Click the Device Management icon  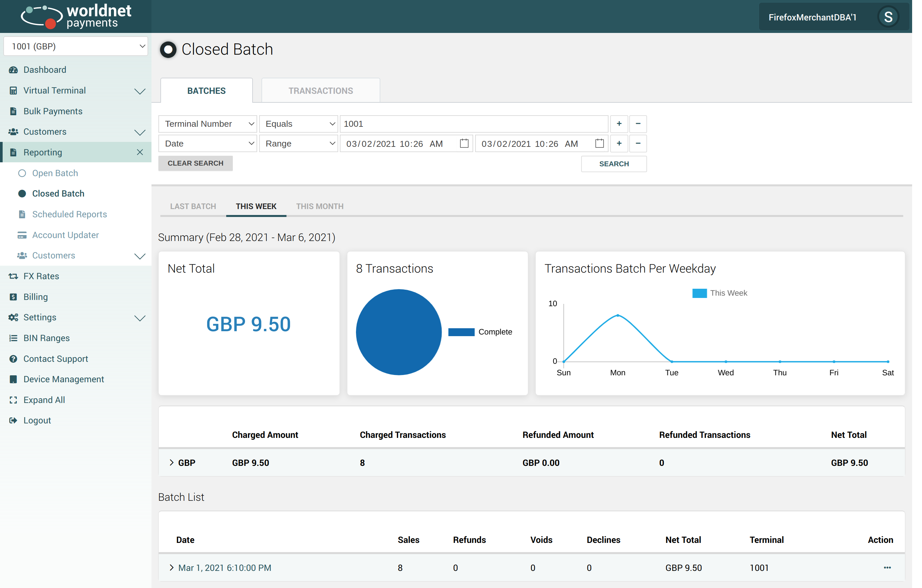point(14,379)
